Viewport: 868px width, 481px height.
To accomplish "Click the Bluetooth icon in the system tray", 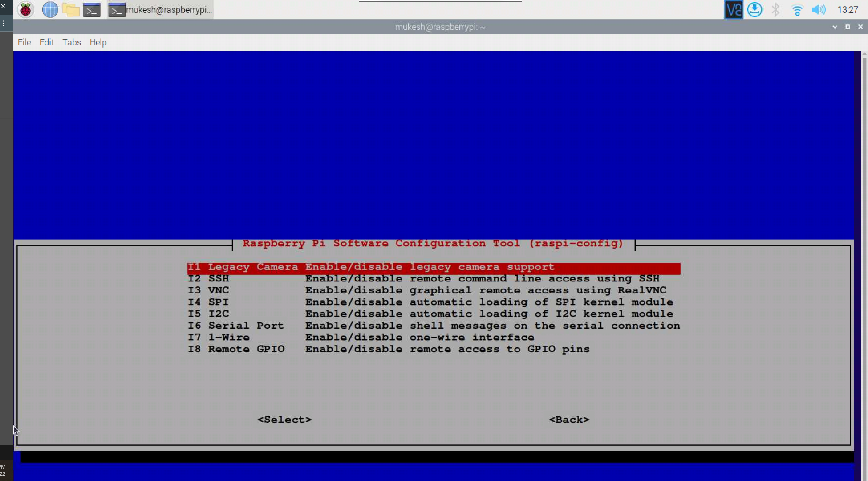I will tap(775, 9).
